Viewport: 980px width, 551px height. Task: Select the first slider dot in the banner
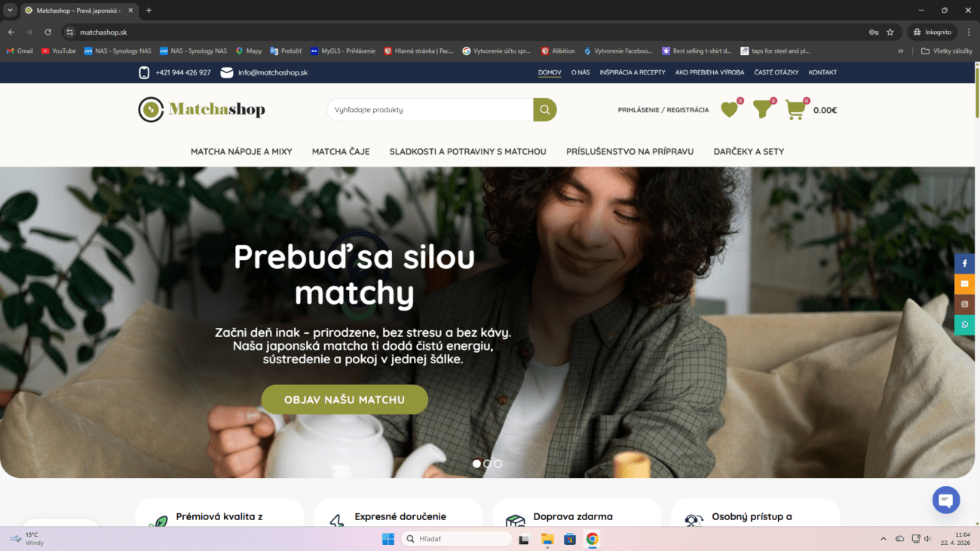476,464
